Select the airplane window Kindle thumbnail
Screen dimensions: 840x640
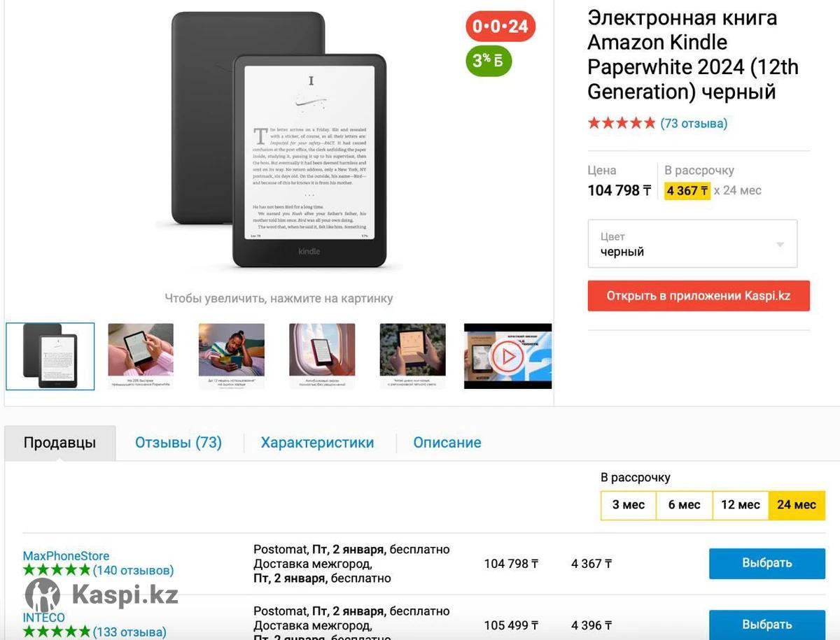(322, 356)
